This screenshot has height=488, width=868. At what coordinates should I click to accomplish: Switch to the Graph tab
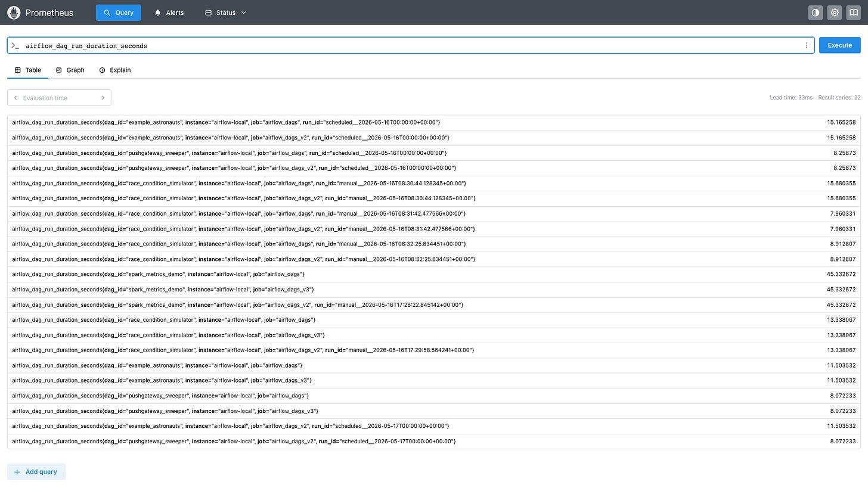pos(70,70)
